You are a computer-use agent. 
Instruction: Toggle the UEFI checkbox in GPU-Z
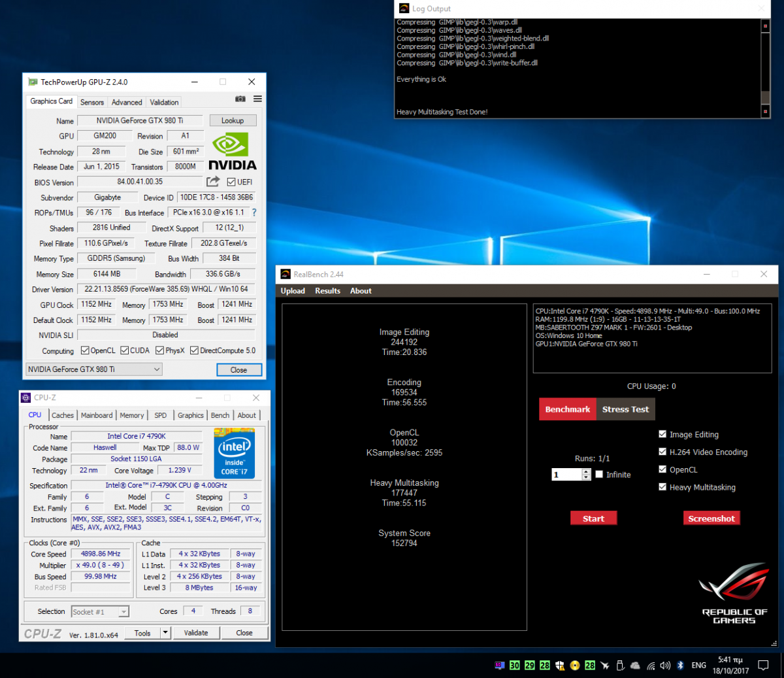[x=231, y=182]
